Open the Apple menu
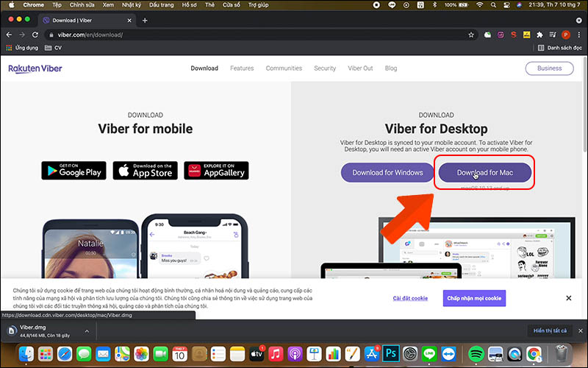Viewport: 588px width, 368px height. pyautogui.click(x=12, y=5)
